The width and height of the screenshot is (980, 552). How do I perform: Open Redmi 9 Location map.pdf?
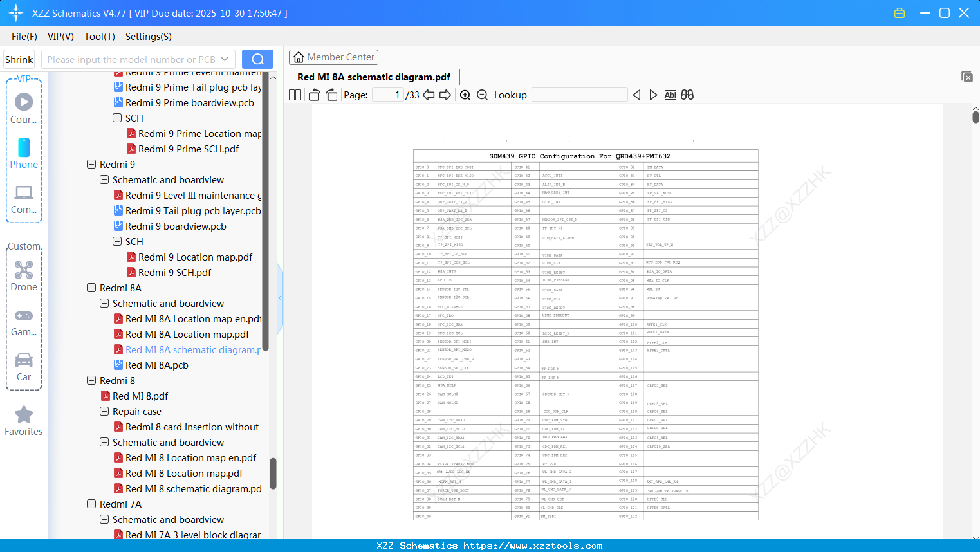(x=189, y=257)
